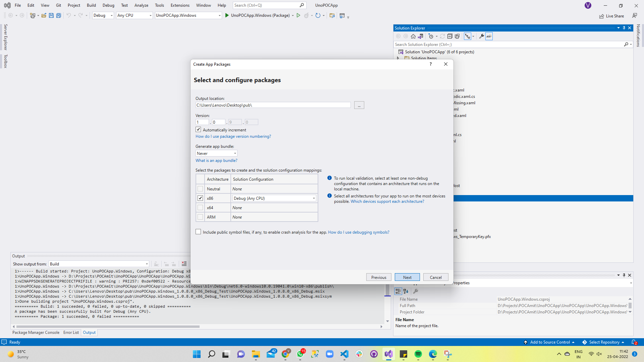This screenshot has height=362, width=644.
Task: Sort Properties window alphabetically
Action: point(406,291)
